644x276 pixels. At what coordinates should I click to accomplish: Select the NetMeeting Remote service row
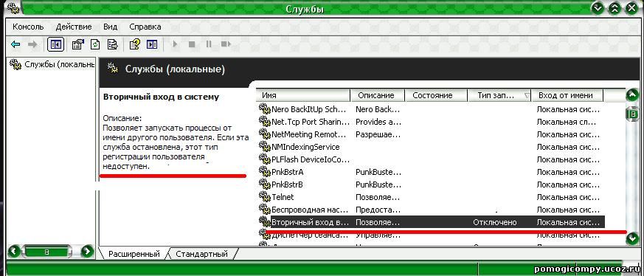click(432, 134)
